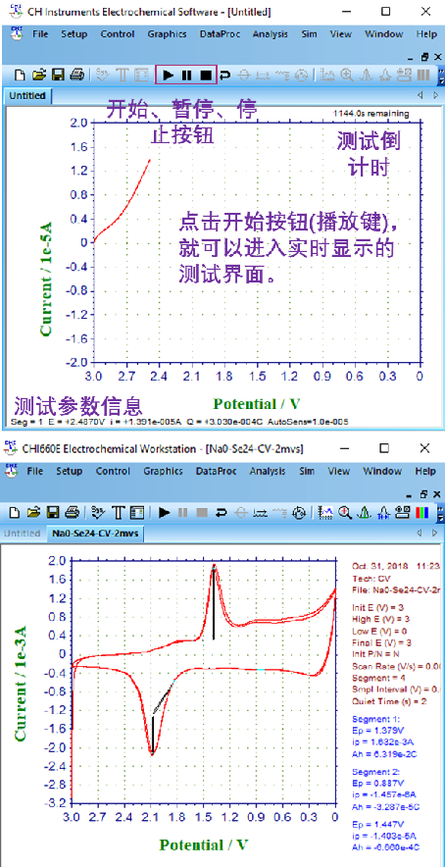Open Analysis menu in CH Instruments window
Image resolution: width=445 pixels, height=868 pixels.
tap(271, 33)
